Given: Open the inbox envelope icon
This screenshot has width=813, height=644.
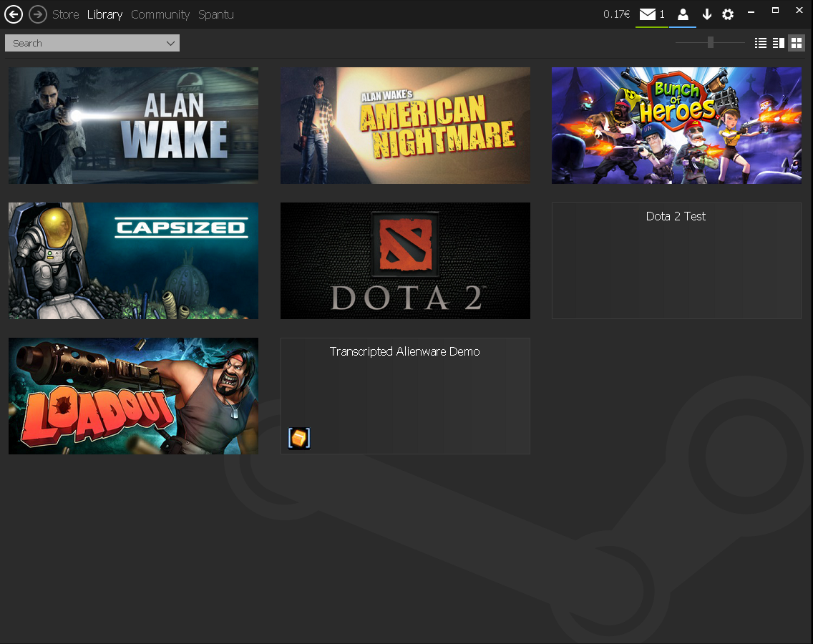Looking at the screenshot, I should point(647,14).
